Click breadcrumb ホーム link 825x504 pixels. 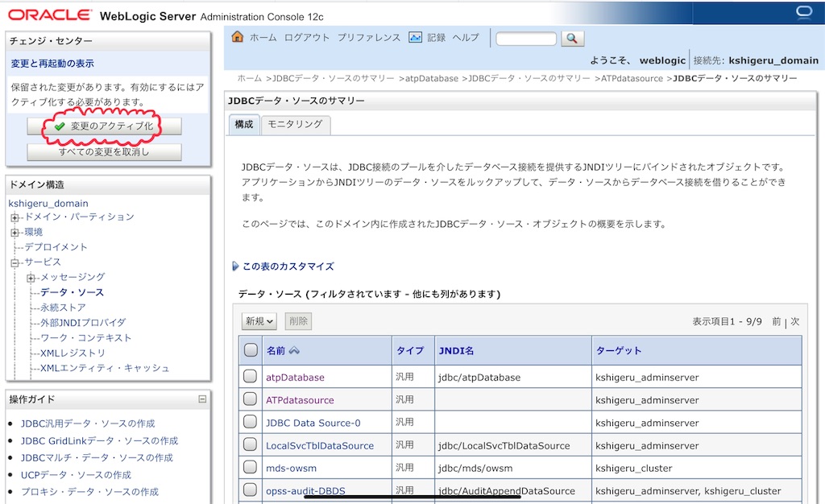pos(250,78)
